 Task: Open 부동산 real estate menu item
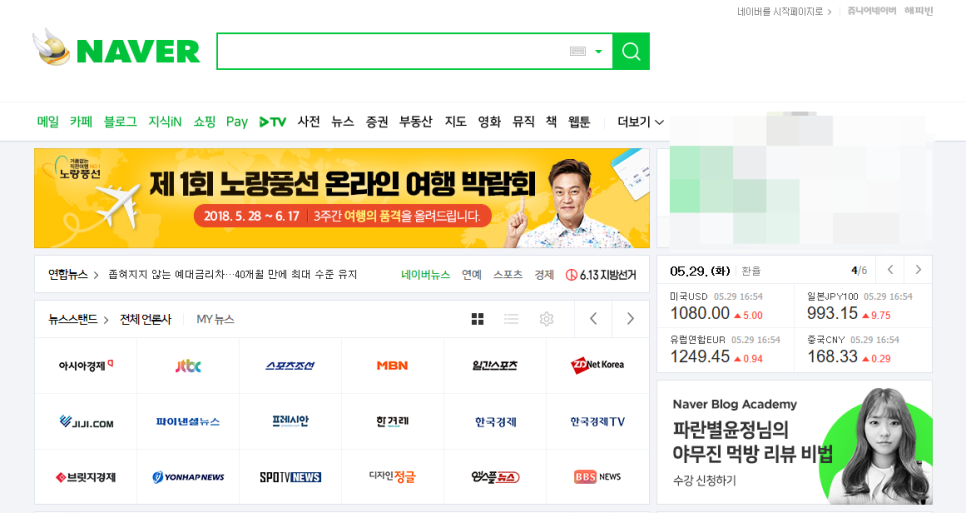click(x=416, y=122)
